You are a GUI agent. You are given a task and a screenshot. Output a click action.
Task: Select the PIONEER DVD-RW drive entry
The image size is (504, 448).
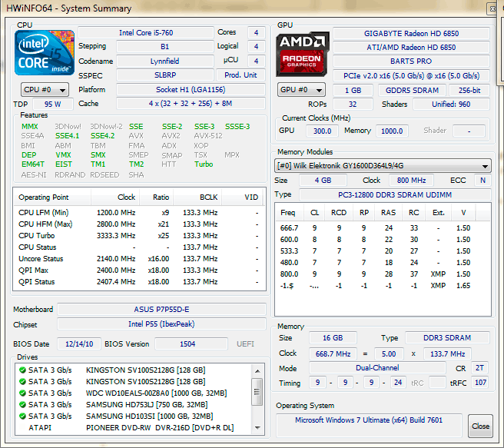point(132,428)
